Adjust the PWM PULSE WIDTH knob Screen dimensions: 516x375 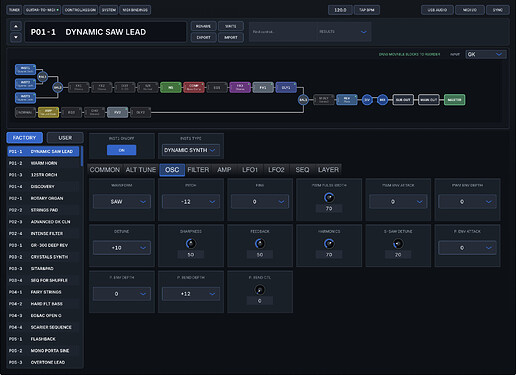pos(329,197)
